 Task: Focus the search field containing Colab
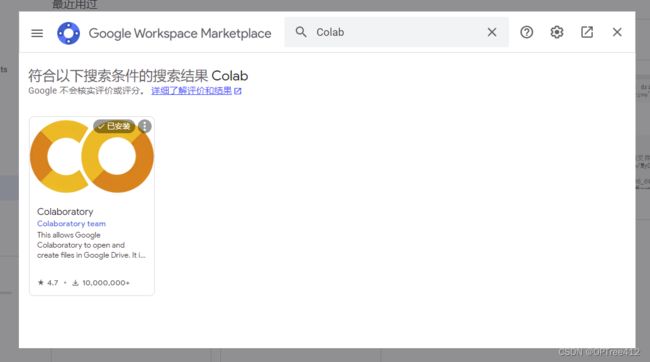(x=397, y=32)
